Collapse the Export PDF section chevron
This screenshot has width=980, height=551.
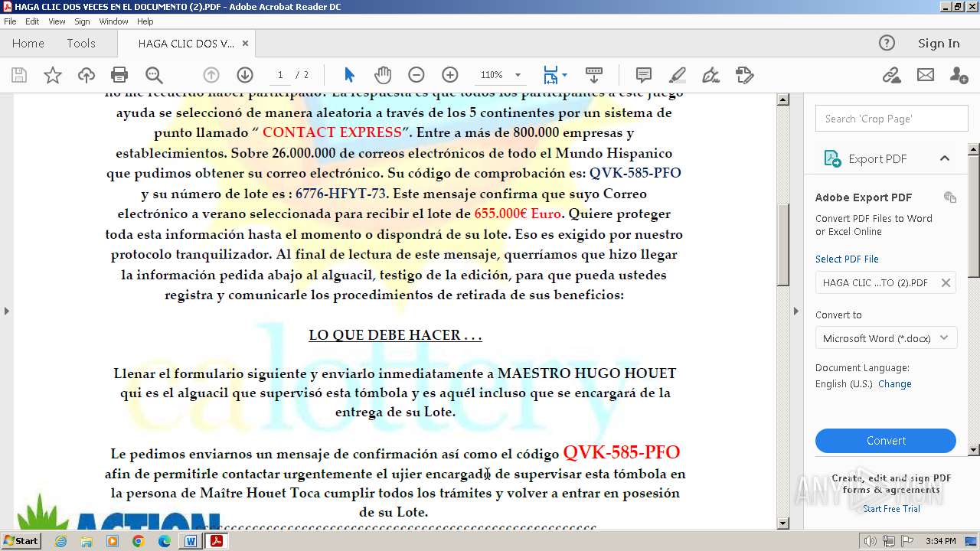[945, 158]
